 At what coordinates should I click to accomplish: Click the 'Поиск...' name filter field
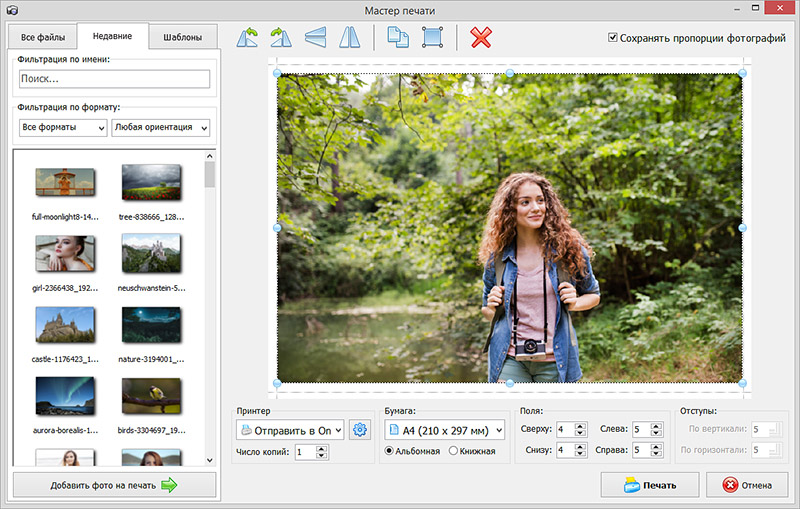click(x=113, y=79)
